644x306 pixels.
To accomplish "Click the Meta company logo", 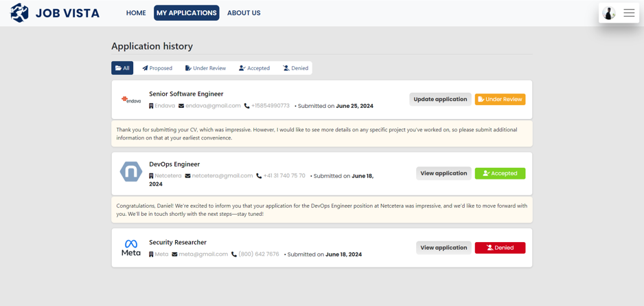I will click(131, 248).
